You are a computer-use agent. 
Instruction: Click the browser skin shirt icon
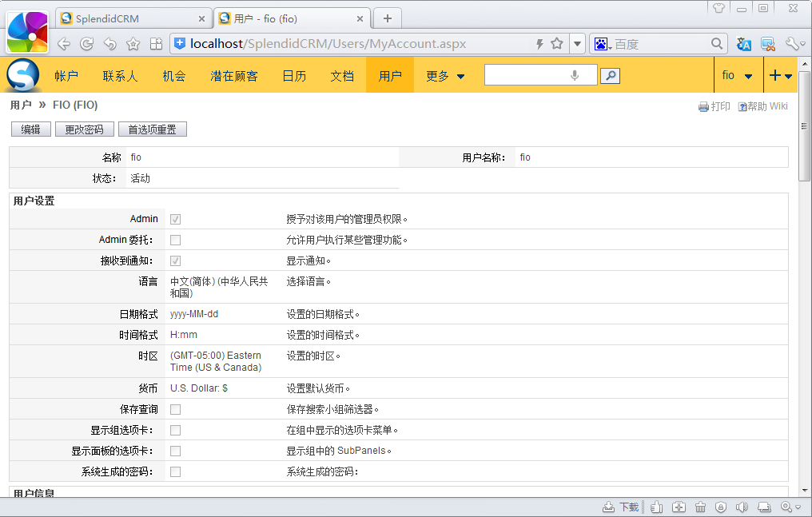click(x=718, y=8)
